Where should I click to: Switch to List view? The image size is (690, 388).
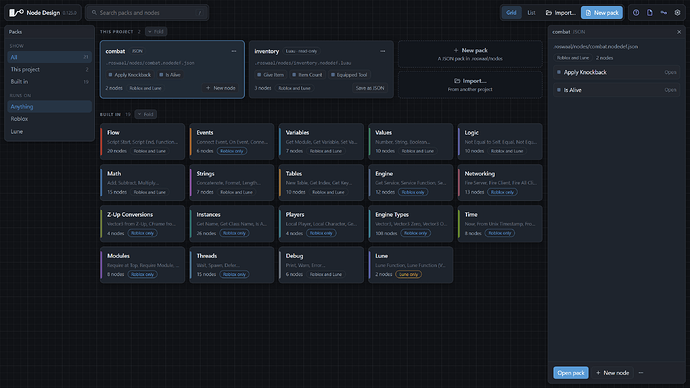click(531, 13)
